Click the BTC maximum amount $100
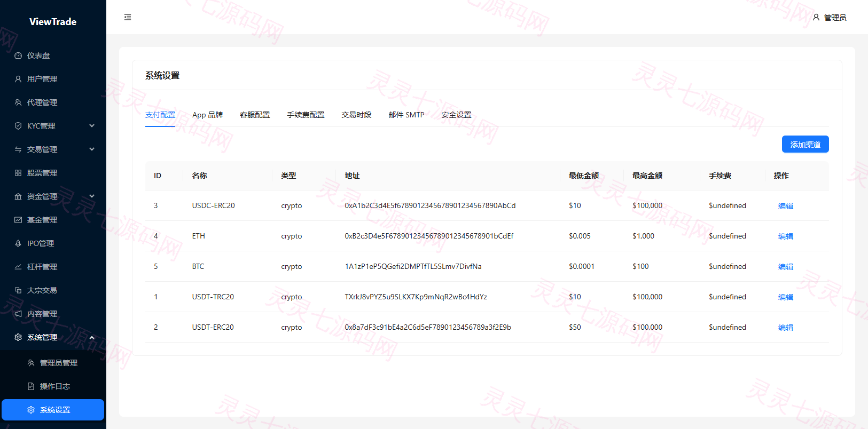 (640, 266)
